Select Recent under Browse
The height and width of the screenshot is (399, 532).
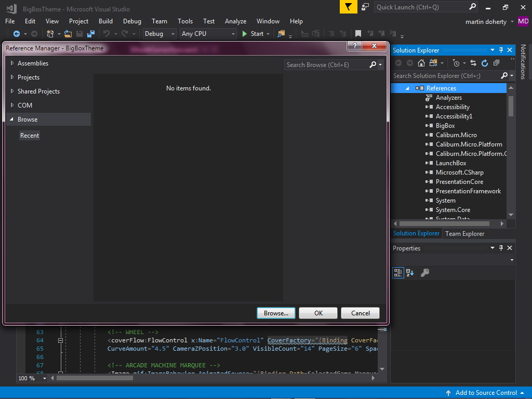pos(30,136)
